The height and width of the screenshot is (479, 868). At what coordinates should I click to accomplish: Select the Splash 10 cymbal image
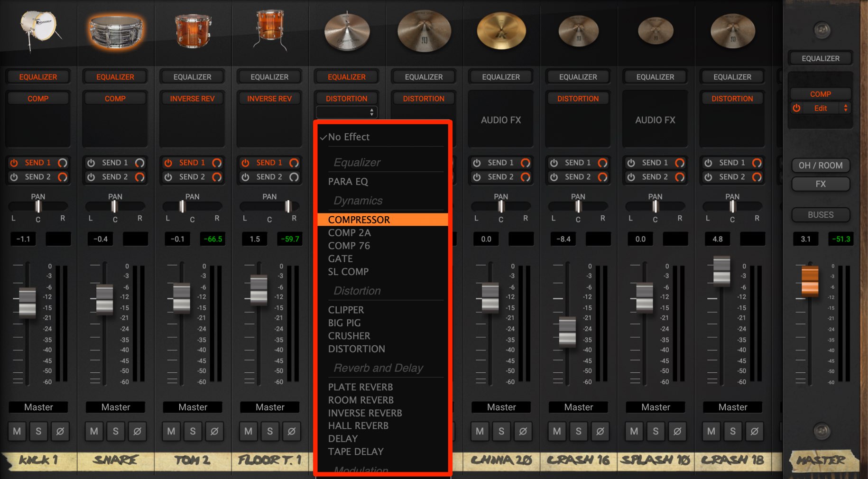coord(656,31)
